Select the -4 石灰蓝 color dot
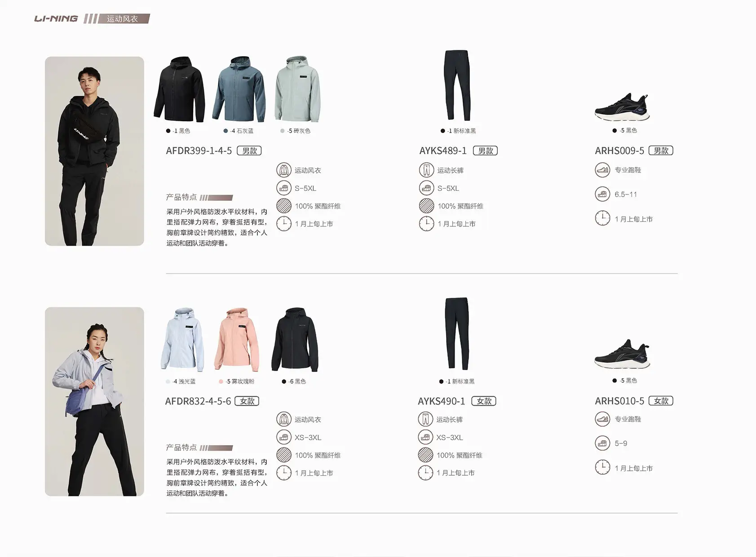The height and width of the screenshot is (557, 756). point(225,131)
